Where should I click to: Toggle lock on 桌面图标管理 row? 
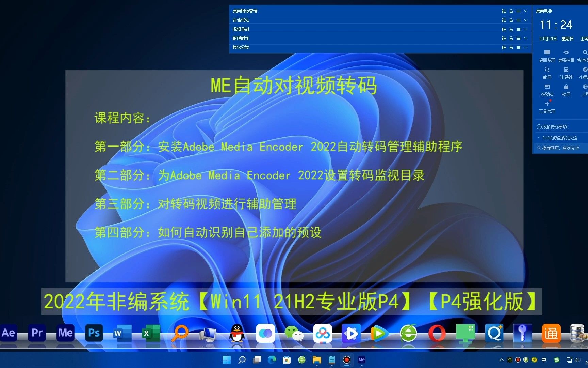click(x=511, y=11)
